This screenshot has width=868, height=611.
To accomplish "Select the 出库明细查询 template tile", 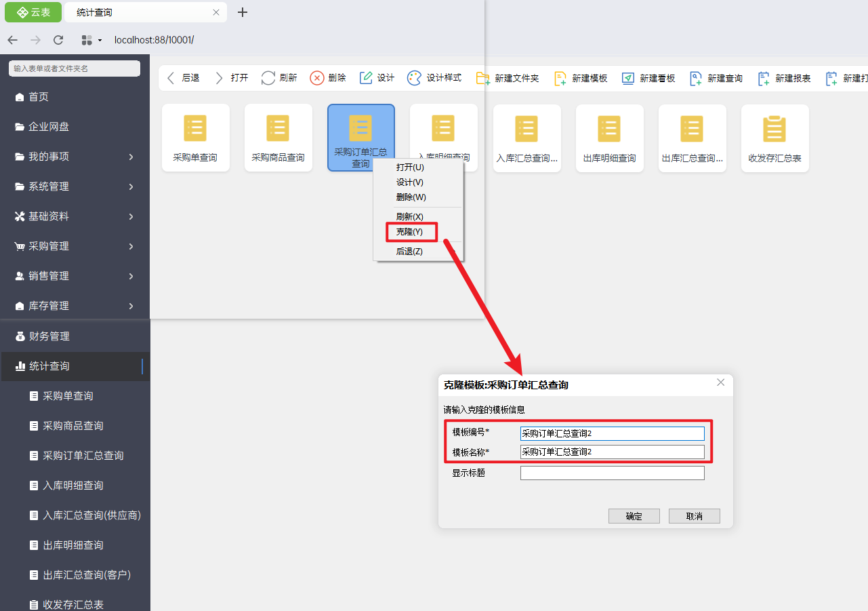I will 609,138.
